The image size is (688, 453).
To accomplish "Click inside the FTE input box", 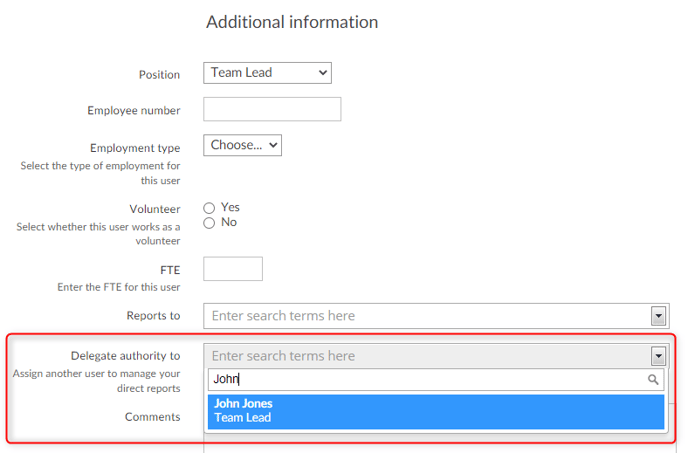I will [x=233, y=269].
